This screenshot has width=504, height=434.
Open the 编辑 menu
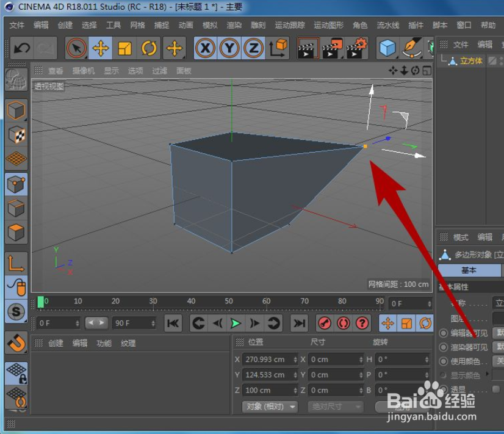point(41,25)
